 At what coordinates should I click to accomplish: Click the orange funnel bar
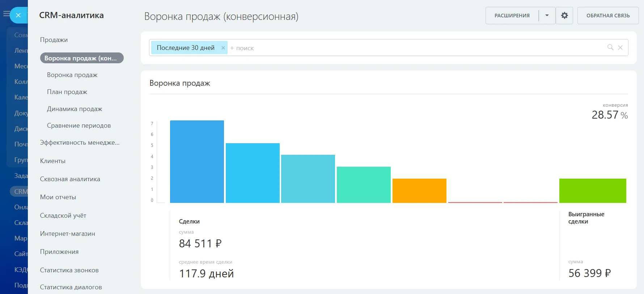(x=419, y=191)
